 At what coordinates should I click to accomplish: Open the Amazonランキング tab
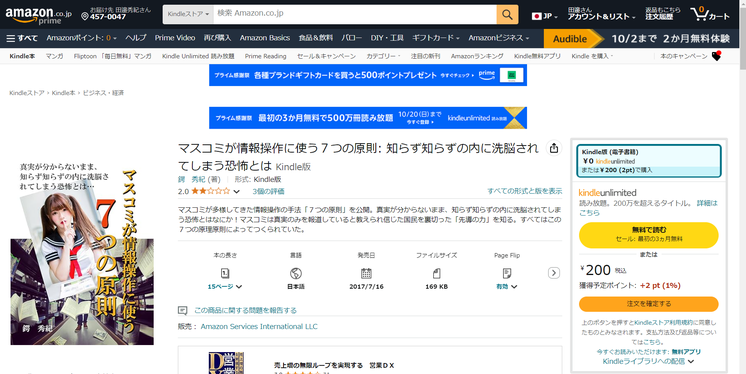coord(477,56)
